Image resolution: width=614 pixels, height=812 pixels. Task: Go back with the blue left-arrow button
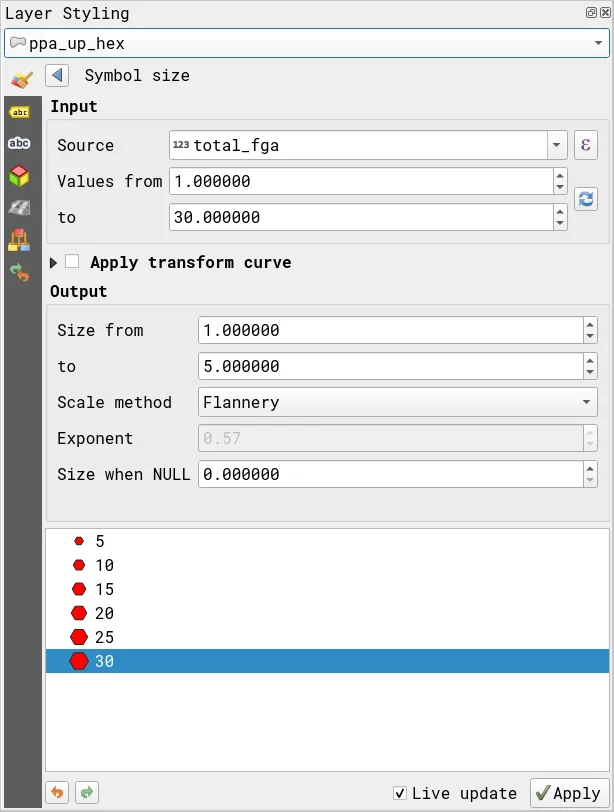pos(57,76)
